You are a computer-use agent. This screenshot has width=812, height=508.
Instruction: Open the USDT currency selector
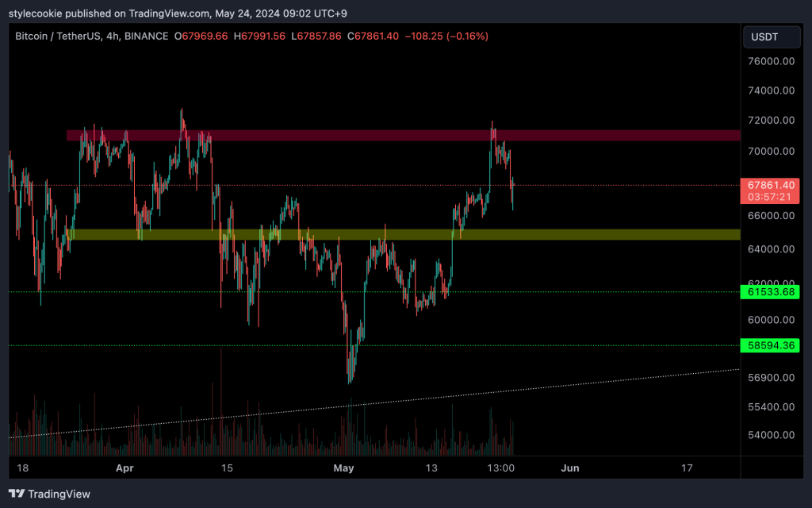tap(766, 37)
